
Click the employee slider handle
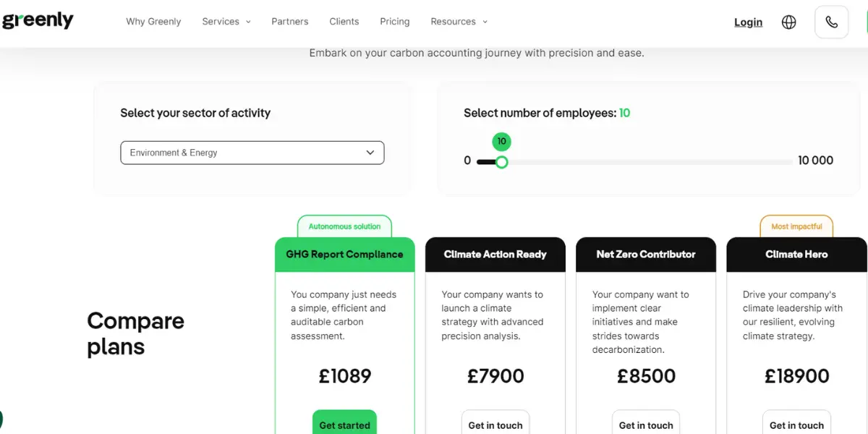pos(501,162)
